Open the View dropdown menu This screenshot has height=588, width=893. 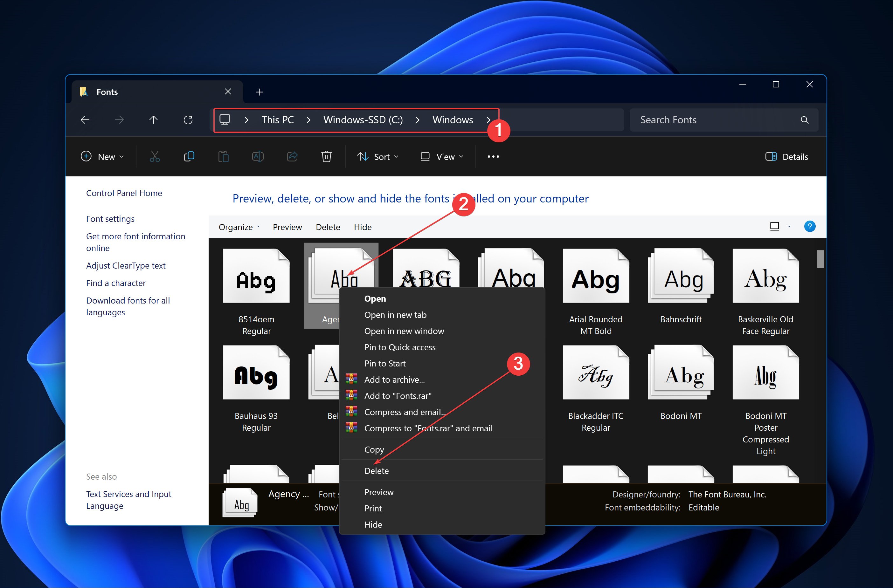click(442, 157)
